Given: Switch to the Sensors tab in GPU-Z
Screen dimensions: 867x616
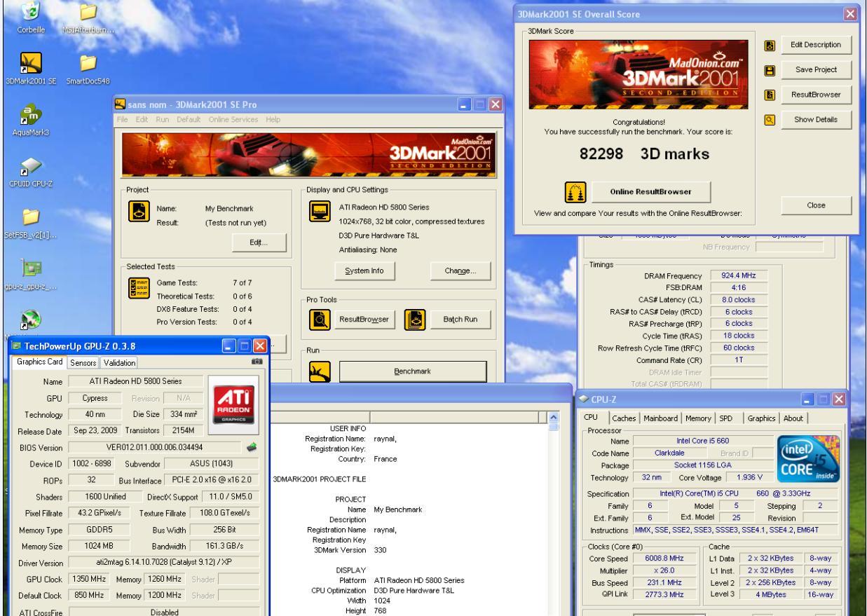Looking at the screenshot, I should coord(84,362).
